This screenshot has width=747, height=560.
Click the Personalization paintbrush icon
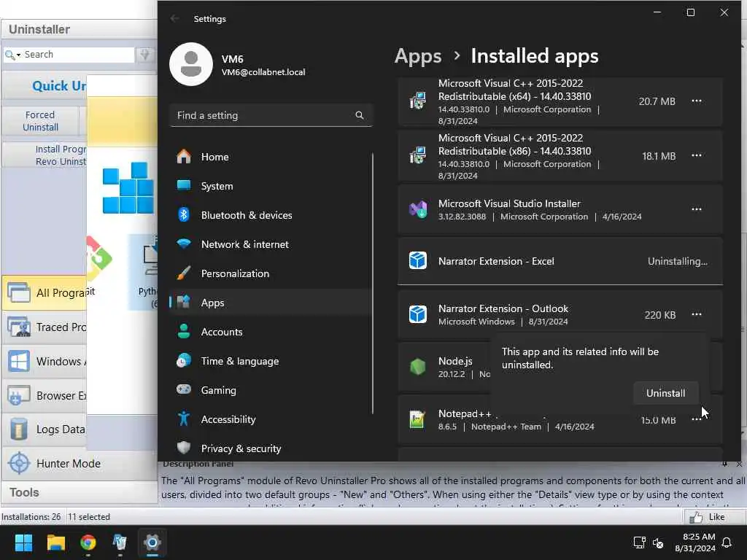[184, 273]
